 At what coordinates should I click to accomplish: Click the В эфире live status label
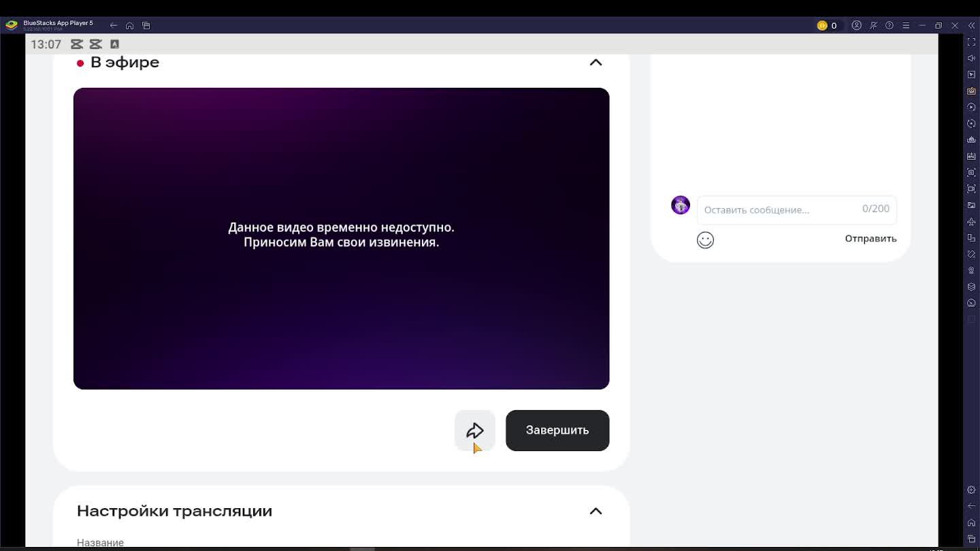125,63
